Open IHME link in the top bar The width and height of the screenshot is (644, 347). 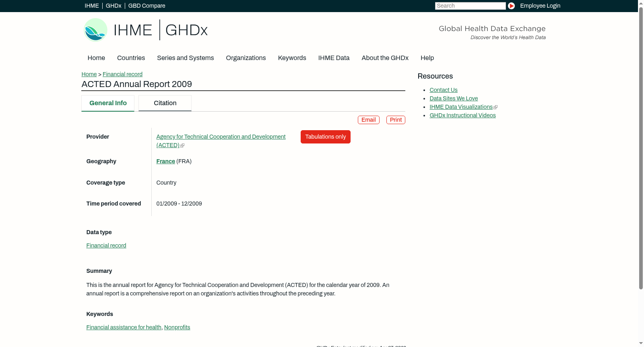(x=92, y=6)
